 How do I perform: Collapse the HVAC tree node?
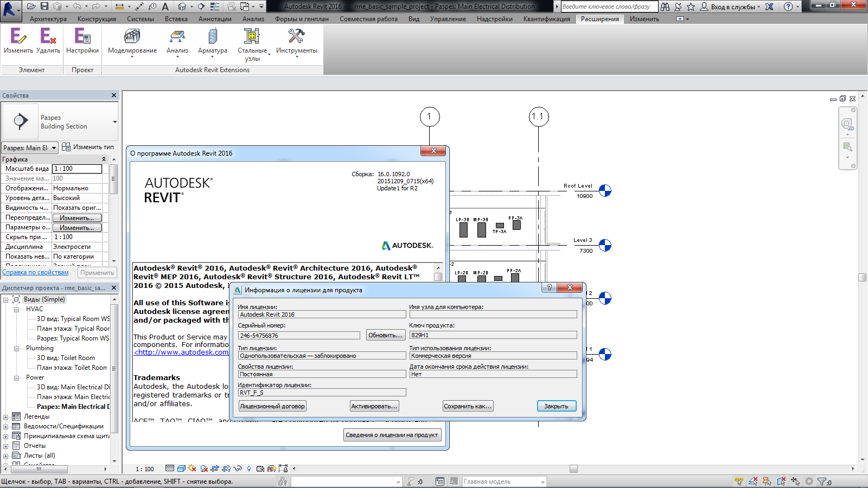(x=16, y=309)
